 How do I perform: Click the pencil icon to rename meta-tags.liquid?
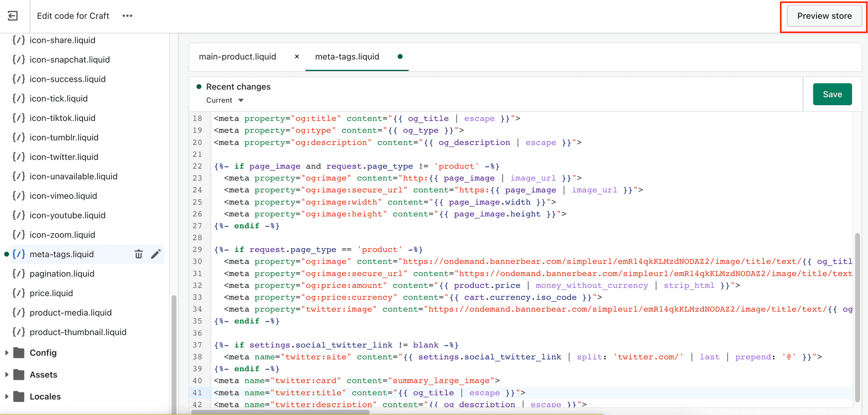click(156, 254)
